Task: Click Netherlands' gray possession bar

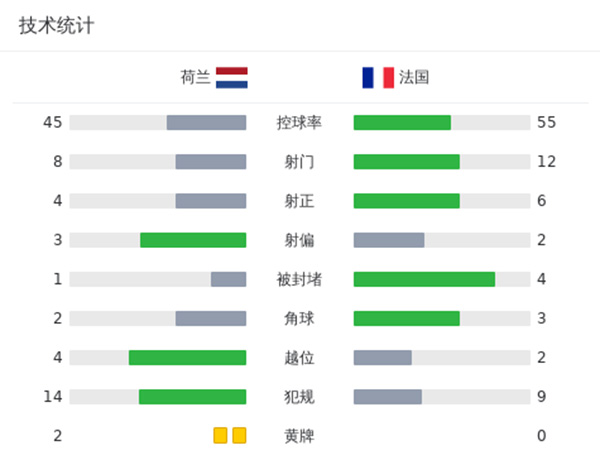Action: click(x=206, y=123)
